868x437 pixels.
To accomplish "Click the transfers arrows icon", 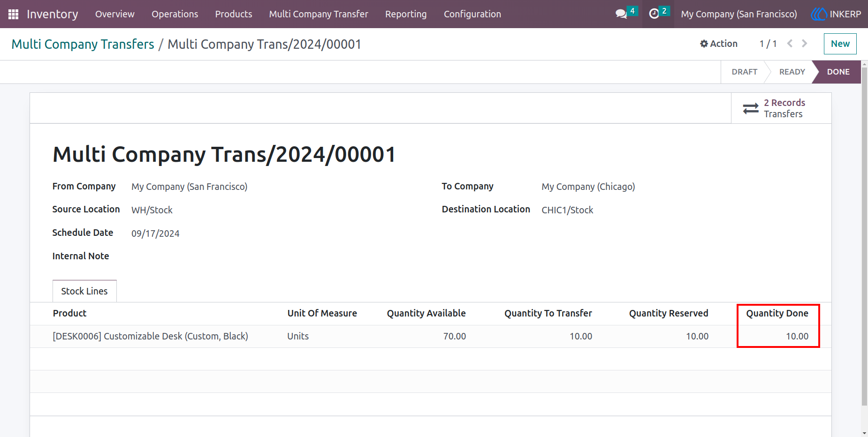I will click(x=751, y=108).
